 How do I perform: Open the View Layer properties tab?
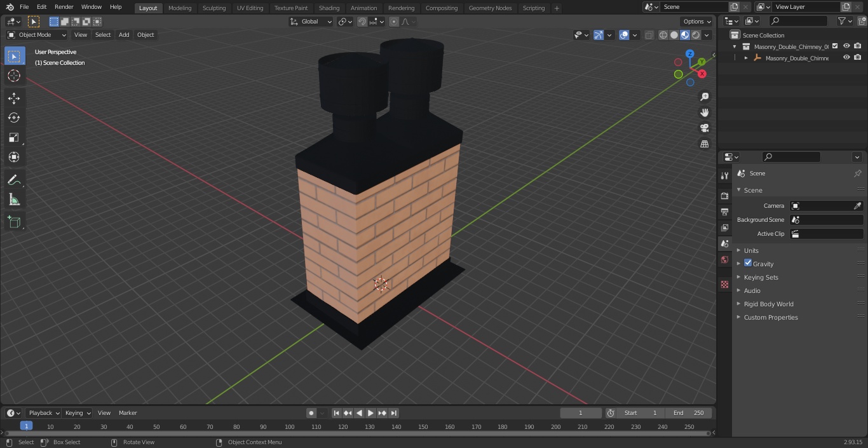click(x=724, y=227)
